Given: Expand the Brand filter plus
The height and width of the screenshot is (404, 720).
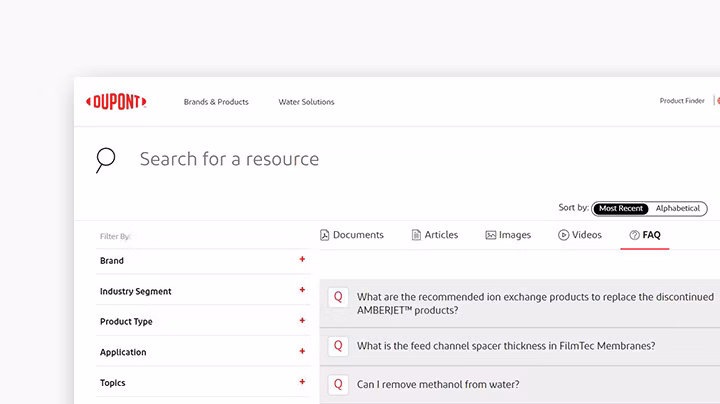Looking at the screenshot, I should [302, 259].
